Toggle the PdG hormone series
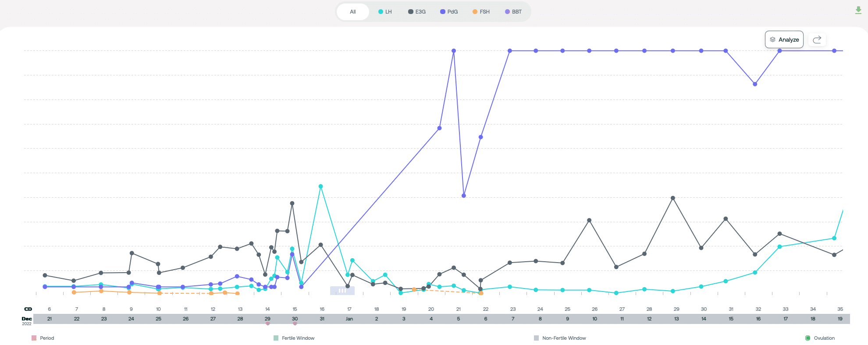 pos(449,12)
